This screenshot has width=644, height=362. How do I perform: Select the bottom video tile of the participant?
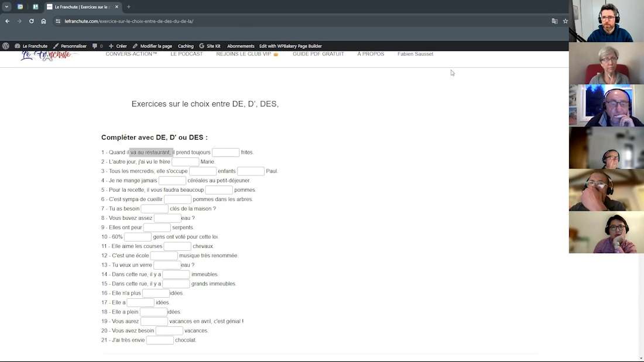coord(606,232)
